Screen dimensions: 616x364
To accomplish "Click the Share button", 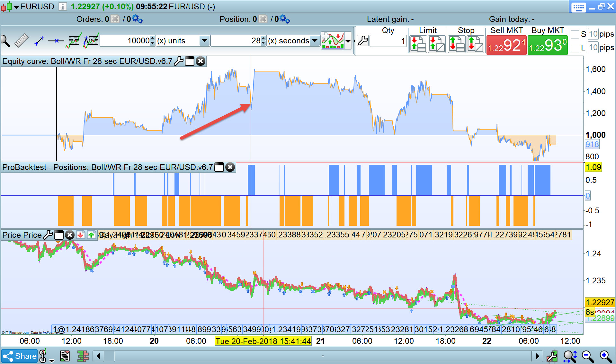I will point(20,356).
